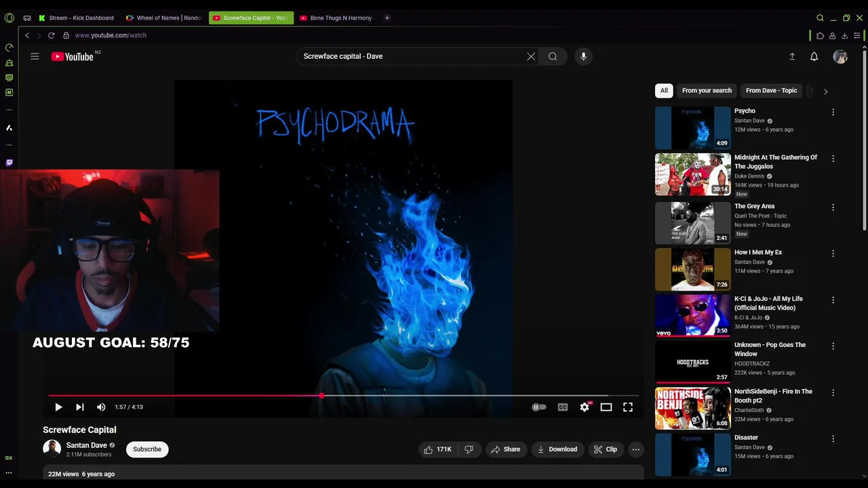Open GX Corner gamepad icon
This screenshot has width=868, height=488.
pos(27,18)
